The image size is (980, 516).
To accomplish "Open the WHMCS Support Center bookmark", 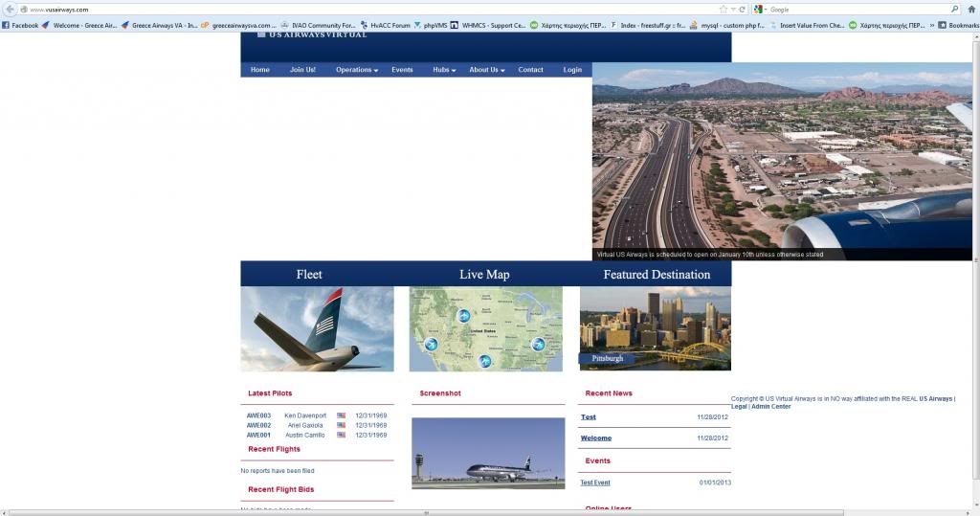I will point(488,26).
